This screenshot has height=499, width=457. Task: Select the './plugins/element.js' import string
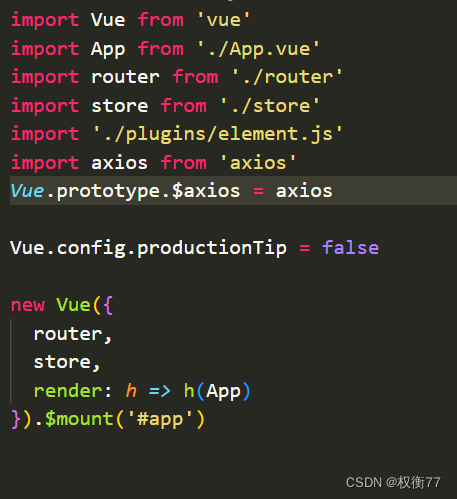click(218, 135)
